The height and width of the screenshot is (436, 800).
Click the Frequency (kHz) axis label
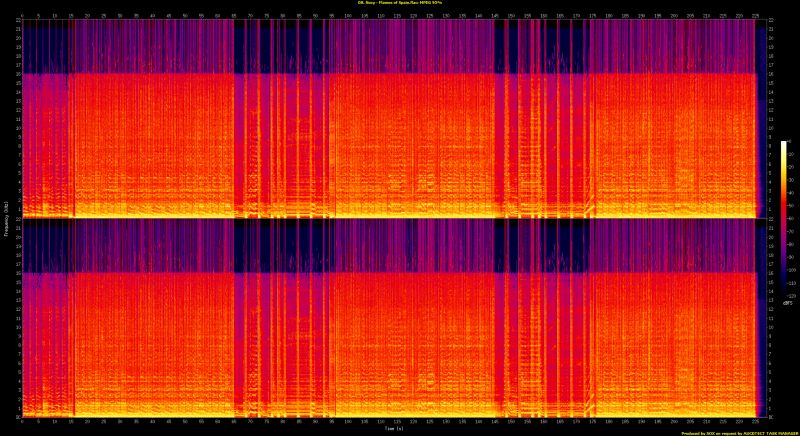pos(5,218)
